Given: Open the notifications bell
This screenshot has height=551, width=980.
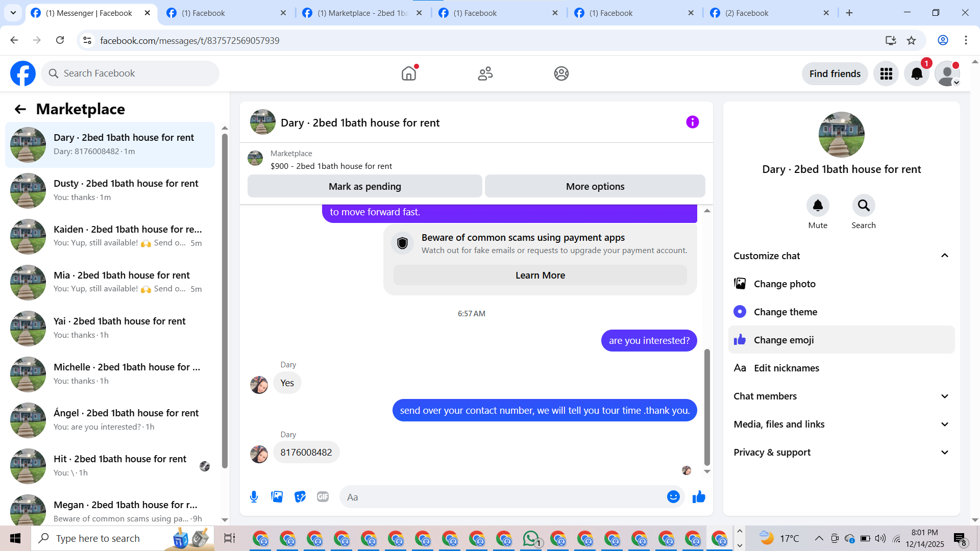Looking at the screenshot, I should [917, 74].
